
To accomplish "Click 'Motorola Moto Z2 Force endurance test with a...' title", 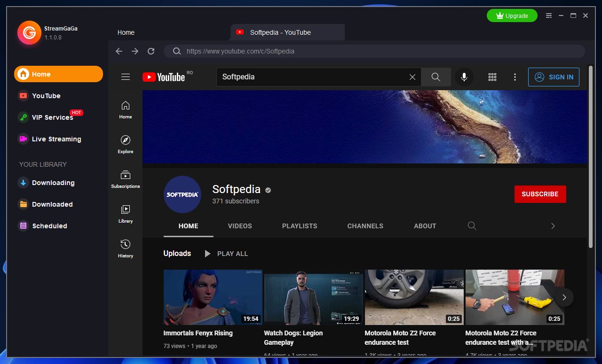I will click(x=501, y=338).
